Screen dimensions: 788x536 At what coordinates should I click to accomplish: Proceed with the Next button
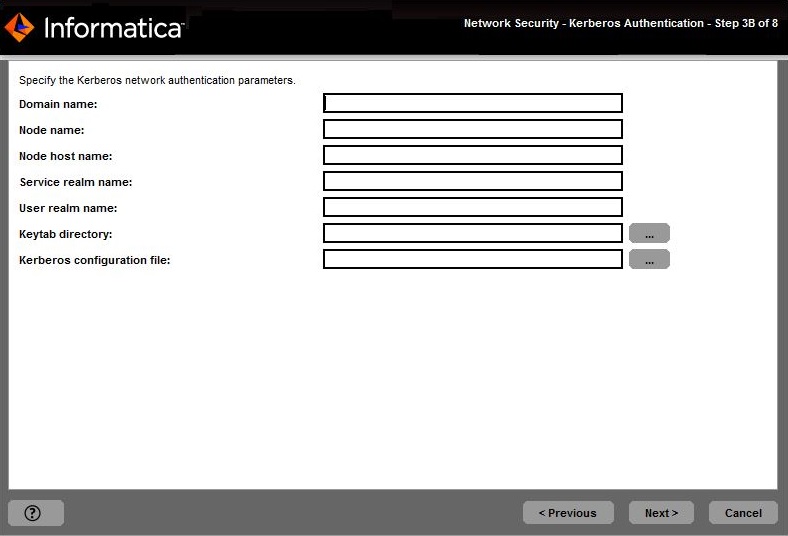coord(661,513)
